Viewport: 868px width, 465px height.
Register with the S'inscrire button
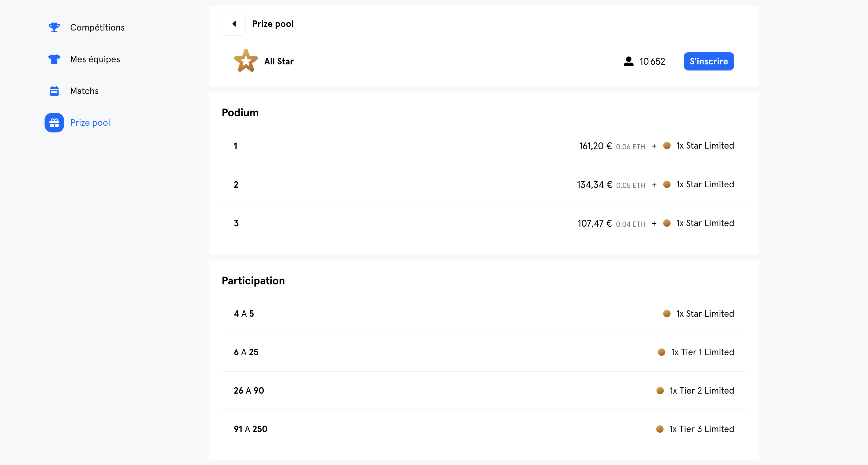point(709,61)
